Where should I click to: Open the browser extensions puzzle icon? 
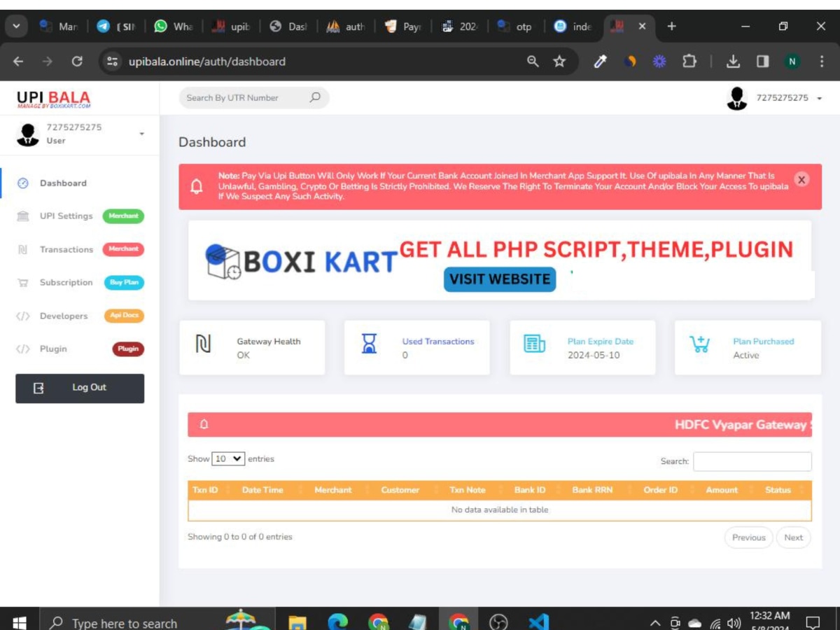[x=689, y=62]
